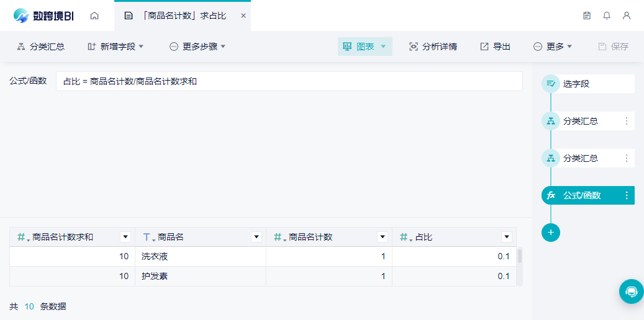Change type of 商品名计数求和 column
The height and width of the screenshot is (320, 644).
click(x=23, y=237)
